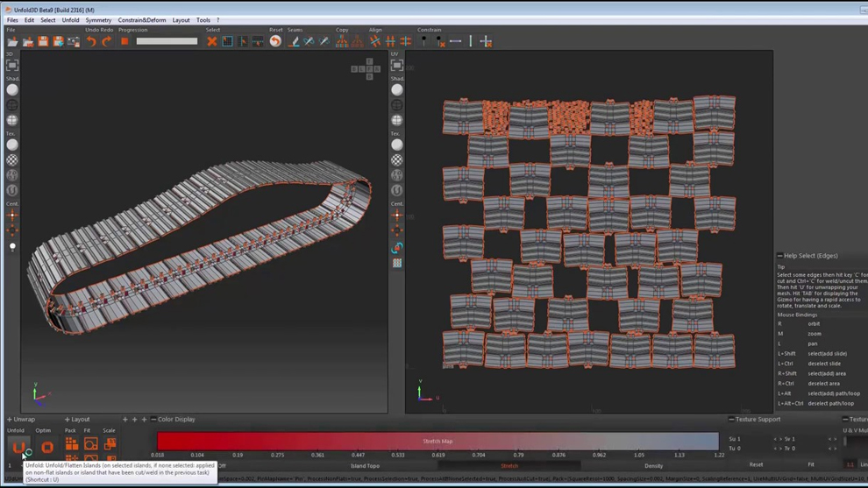Toggle center crosshair in UV view
868x488 pixels.
pos(397,216)
